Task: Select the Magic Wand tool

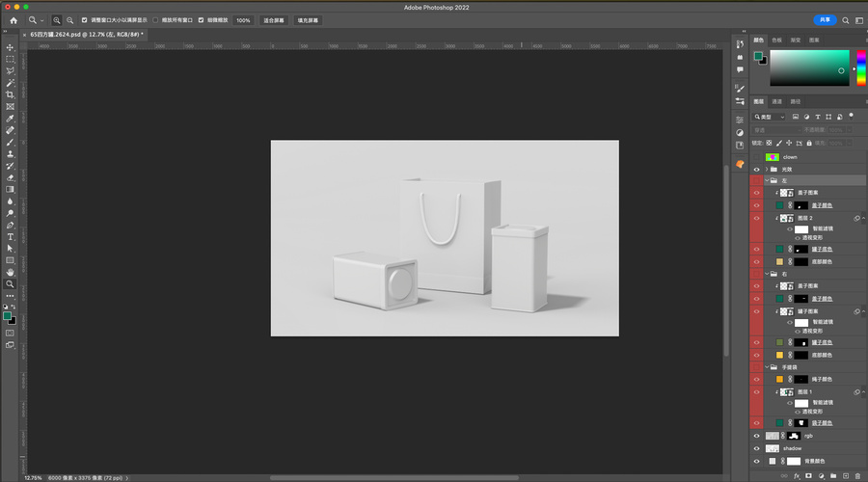Action: click(10, 83)
